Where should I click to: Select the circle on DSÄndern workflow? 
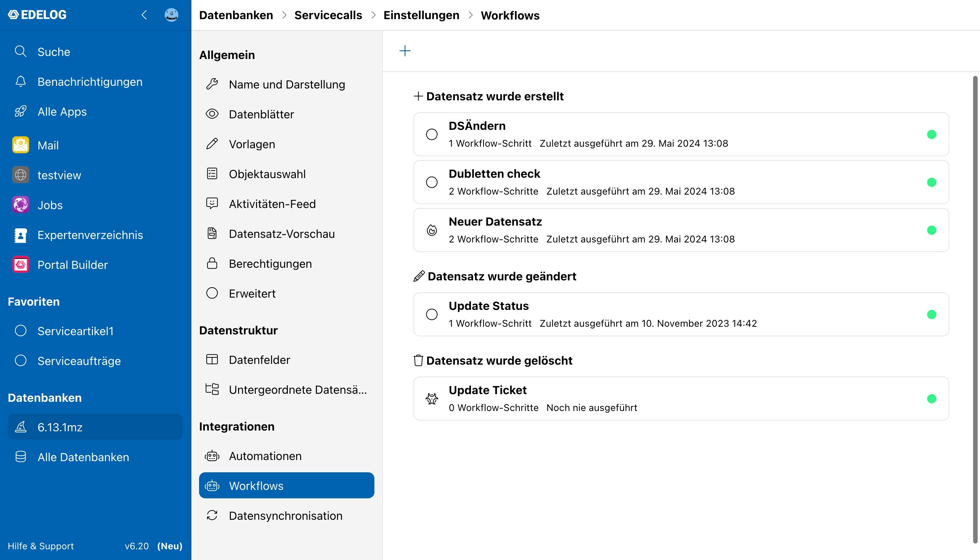click(431, 134)
